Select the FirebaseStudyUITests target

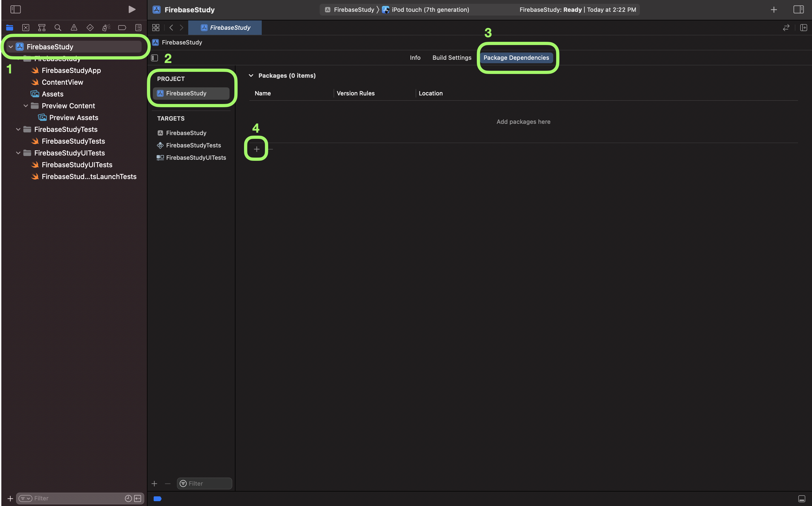(x=191, y=158)
